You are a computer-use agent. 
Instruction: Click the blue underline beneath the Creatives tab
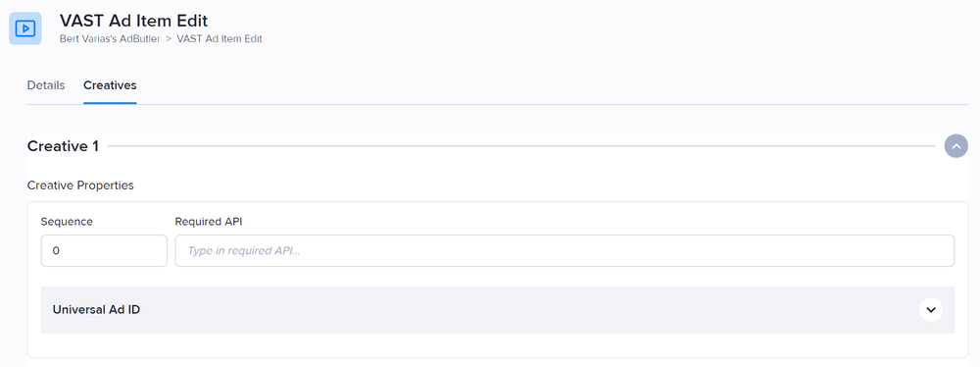tap(110, 103)
